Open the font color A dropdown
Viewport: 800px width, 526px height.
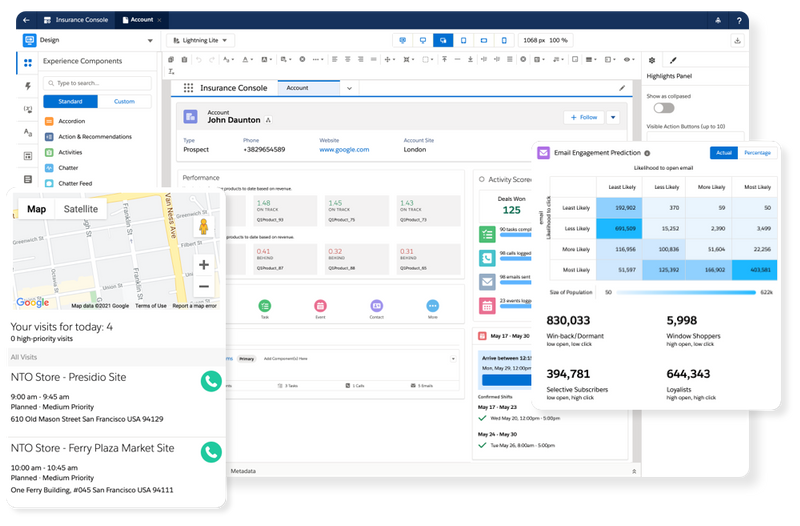tap(247, 59)
